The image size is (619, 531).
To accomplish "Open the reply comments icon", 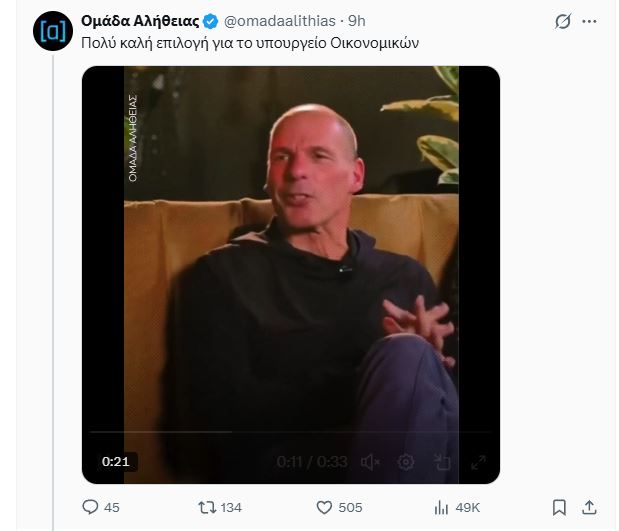I will tap(91, 507).
